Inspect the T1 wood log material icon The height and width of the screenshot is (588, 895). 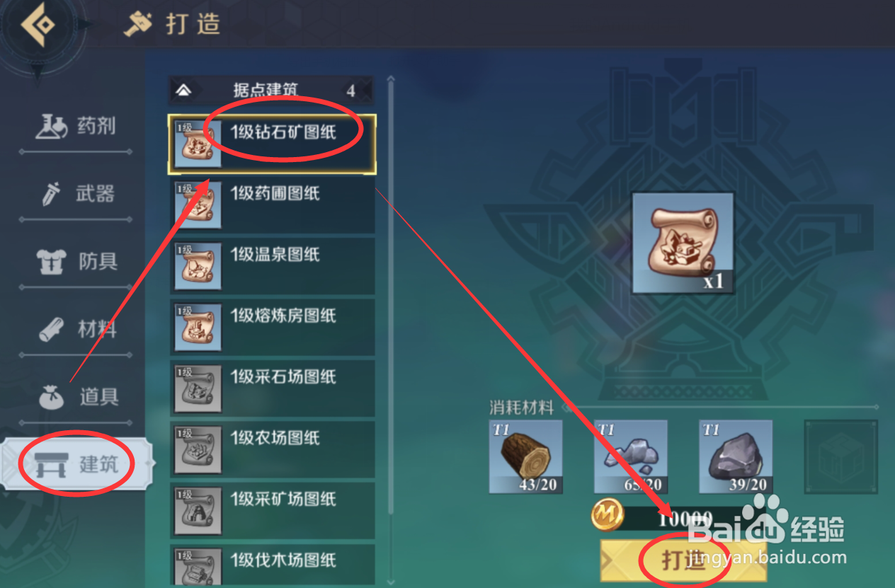click(526, 456)
